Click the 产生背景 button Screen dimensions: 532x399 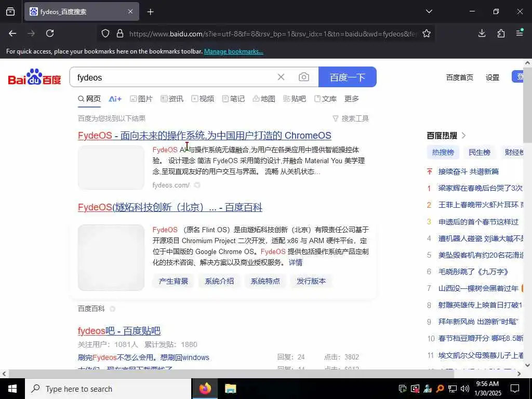[x=174, y=281]
